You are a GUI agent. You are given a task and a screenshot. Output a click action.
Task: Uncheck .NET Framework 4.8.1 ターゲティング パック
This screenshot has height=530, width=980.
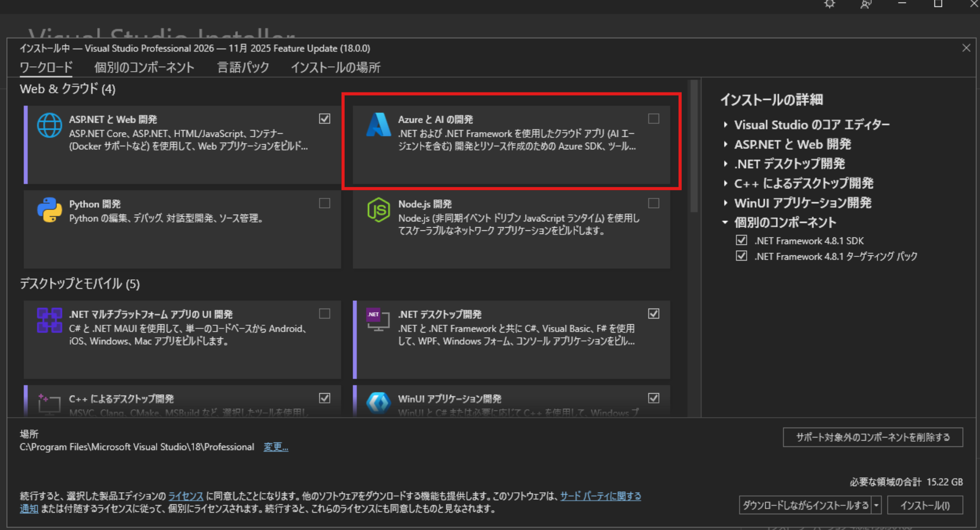click(x=741, y=256)
